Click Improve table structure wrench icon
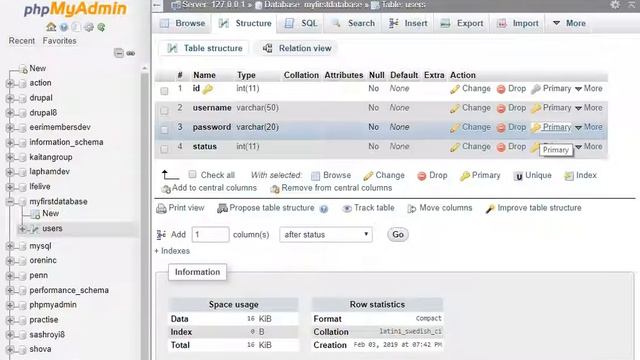Image resolution: width=640 pixels, height=360 pixels. (490, 209)
